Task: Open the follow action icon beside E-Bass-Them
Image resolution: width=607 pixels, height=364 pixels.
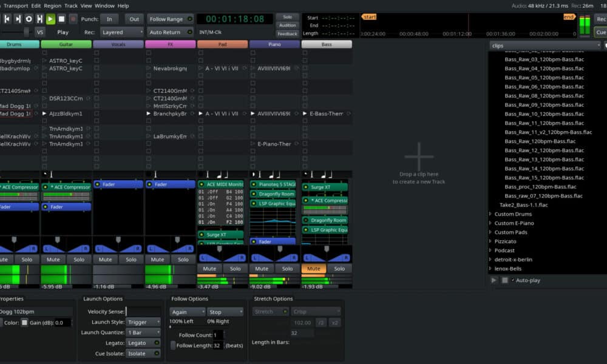Action: (349, 113)
